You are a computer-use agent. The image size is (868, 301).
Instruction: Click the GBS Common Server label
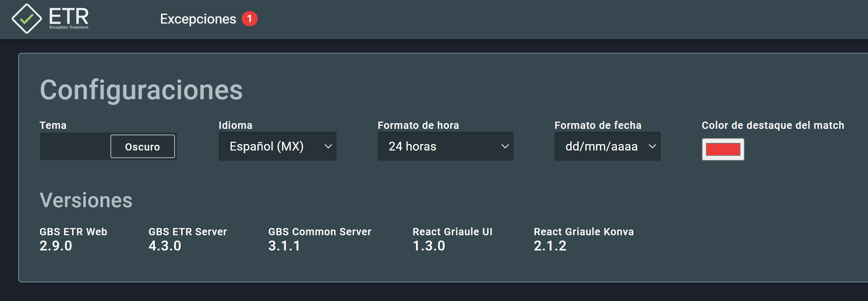tap(320, 232)
